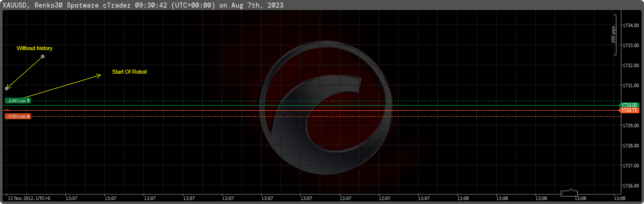Select the 'Without history' chart text label
Screen dimensions: 644x204
(35, 48)
